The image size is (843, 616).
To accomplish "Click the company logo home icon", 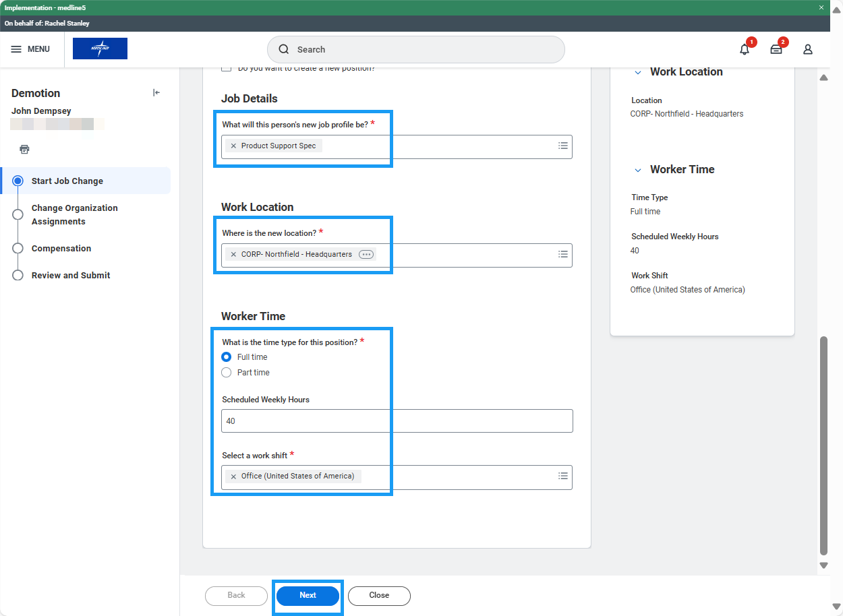I will [x=100, y=49].
